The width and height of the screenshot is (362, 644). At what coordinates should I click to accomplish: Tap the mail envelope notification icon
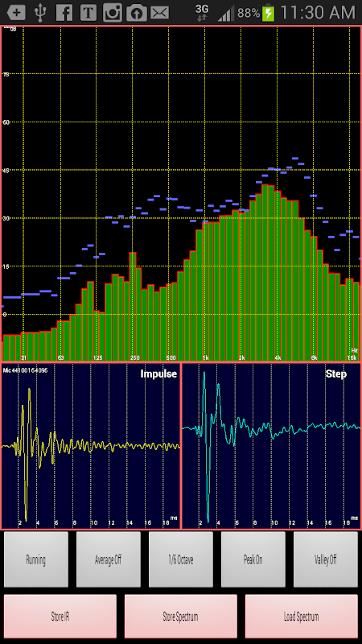click(x=159, y=13)
